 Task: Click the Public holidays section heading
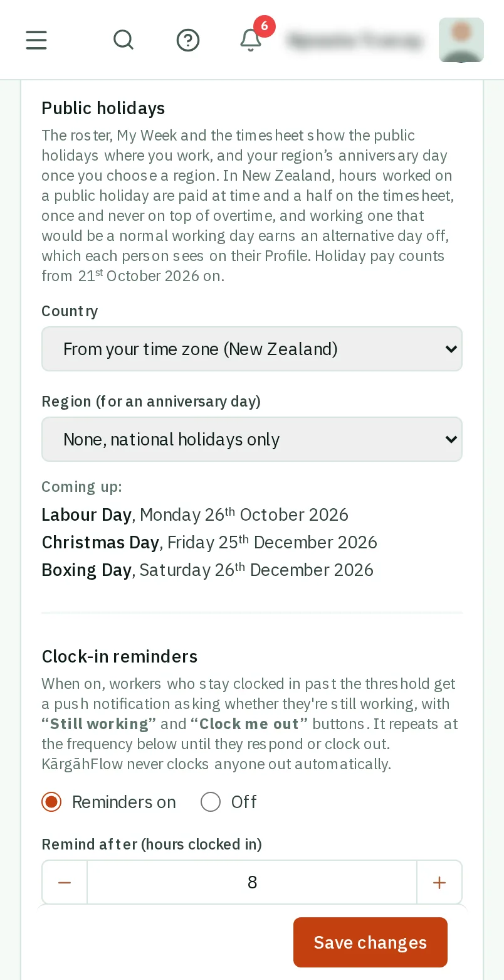[103, 109]
